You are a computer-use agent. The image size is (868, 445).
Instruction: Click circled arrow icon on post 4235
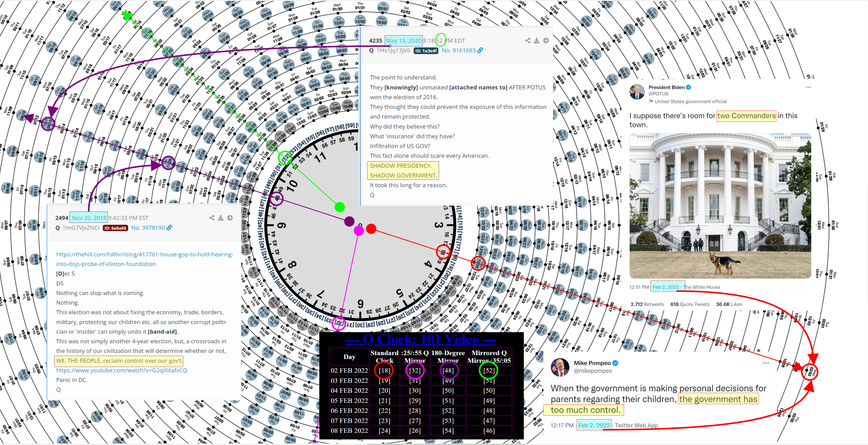point(546,41)
